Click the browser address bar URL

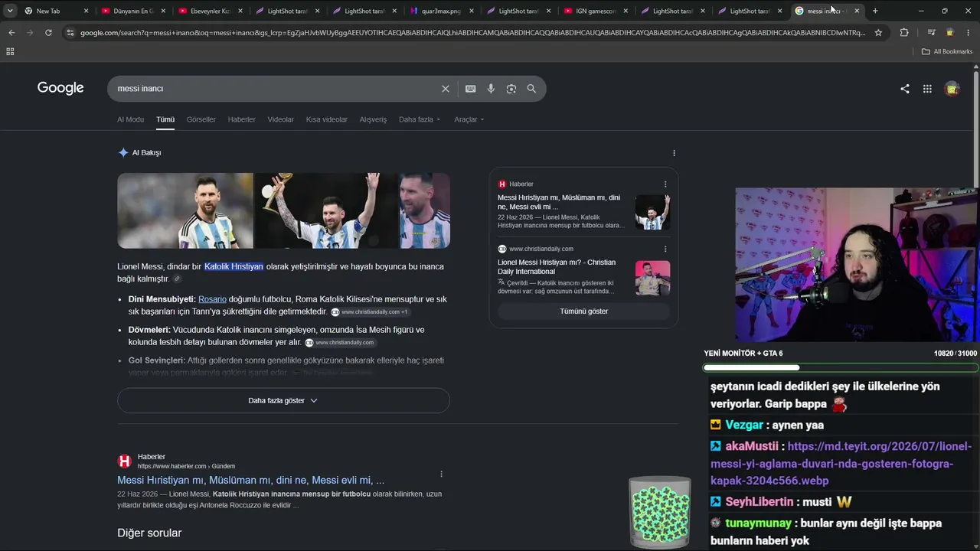[473, 33]
